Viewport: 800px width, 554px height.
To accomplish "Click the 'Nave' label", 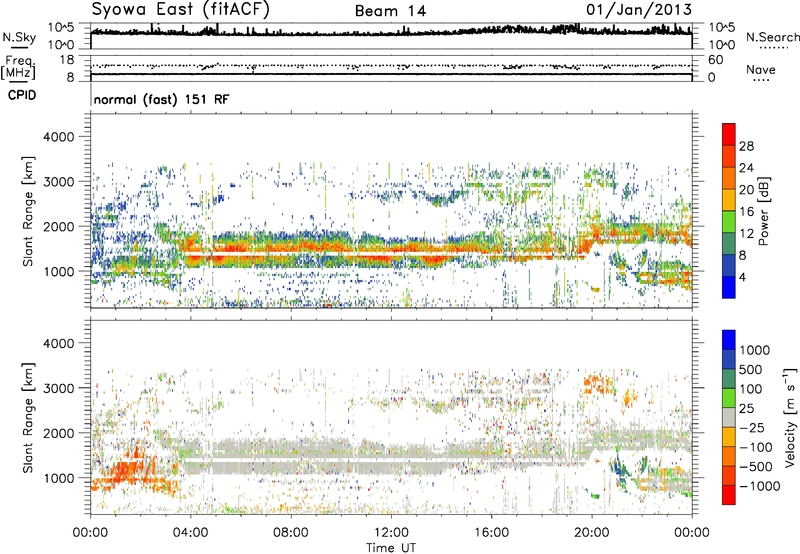I will click(761, 70).
